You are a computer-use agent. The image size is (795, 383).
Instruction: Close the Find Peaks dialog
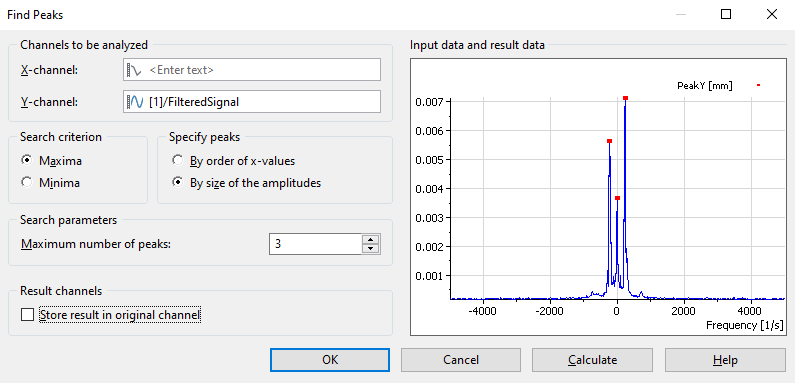click(x=772, y=15)
